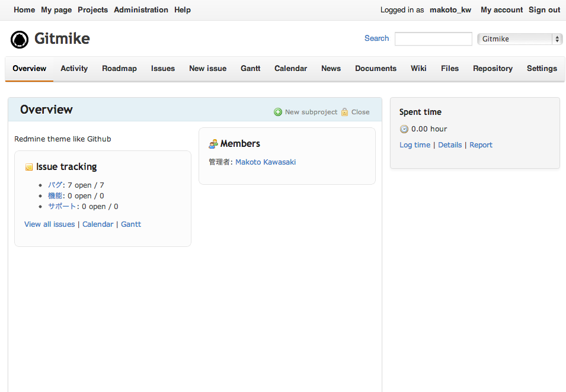Click the lock icon beside Close
The width and height of the screenshot is (566, 392).
345,112
